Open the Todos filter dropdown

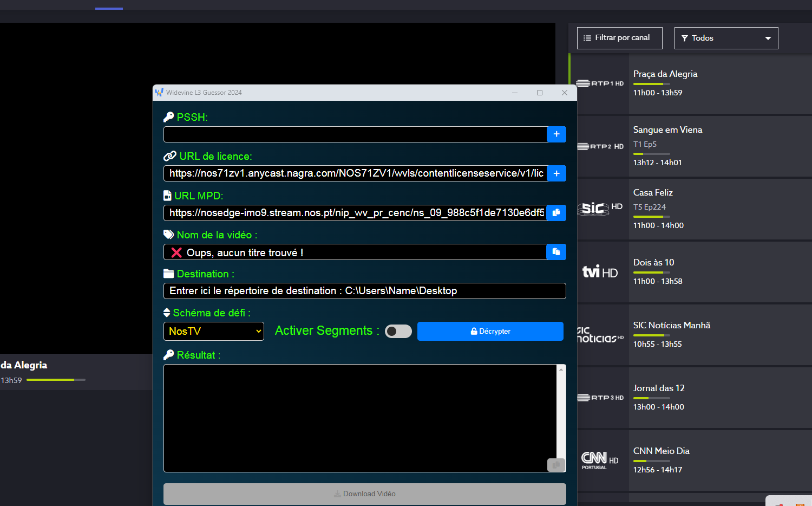(x=726, y=38)
